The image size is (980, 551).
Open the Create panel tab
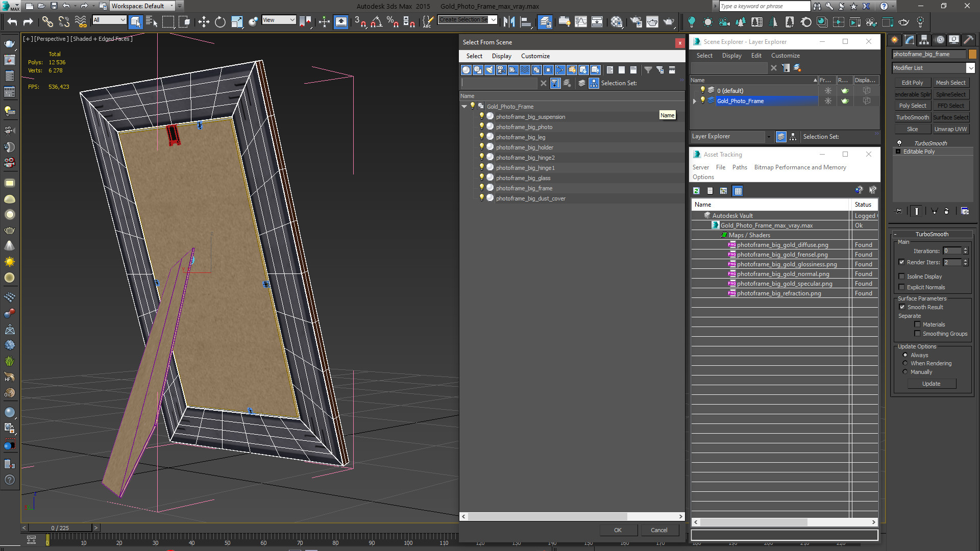point(895,40)
